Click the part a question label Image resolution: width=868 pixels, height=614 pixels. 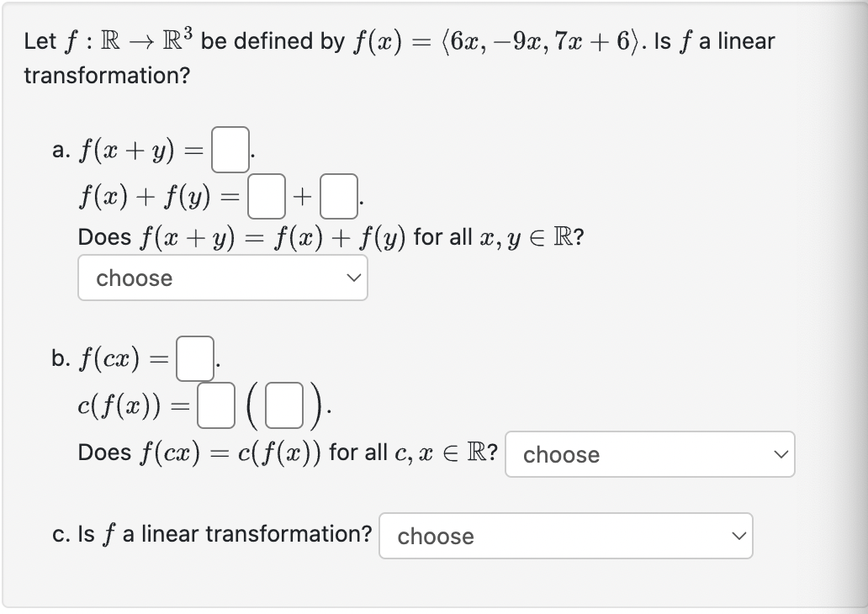pyautogui.click(x=61, y=149)
